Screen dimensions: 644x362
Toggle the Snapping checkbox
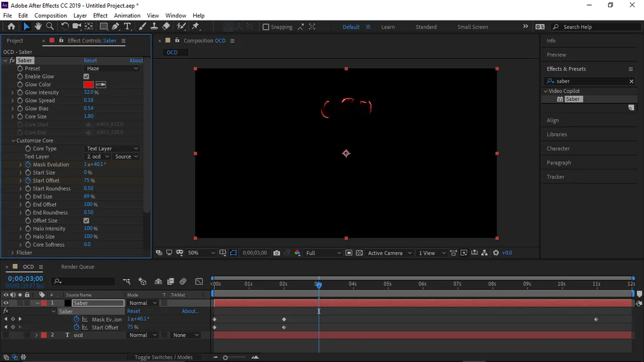266,27
